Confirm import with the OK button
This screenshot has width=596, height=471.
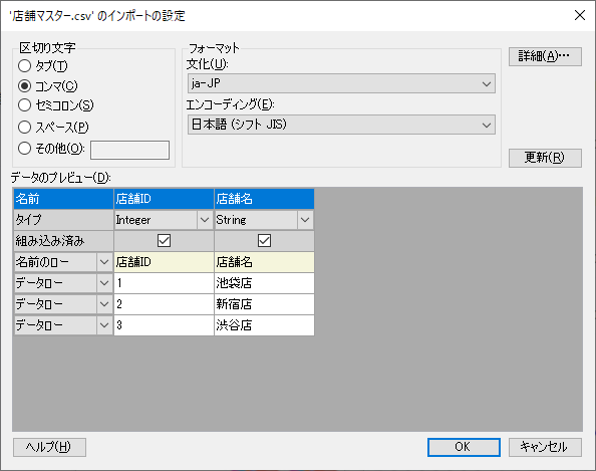464,447
